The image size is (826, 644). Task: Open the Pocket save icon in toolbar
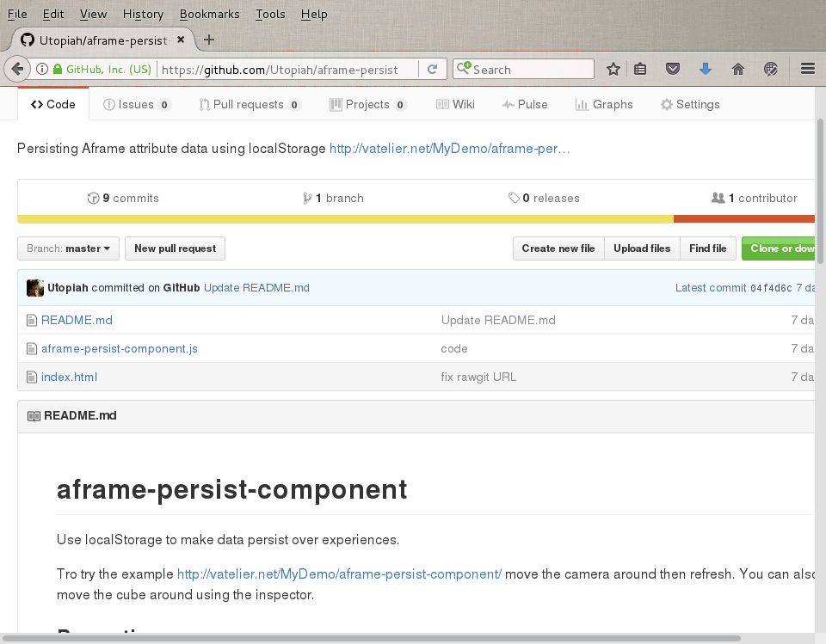(x=675, y=70)
